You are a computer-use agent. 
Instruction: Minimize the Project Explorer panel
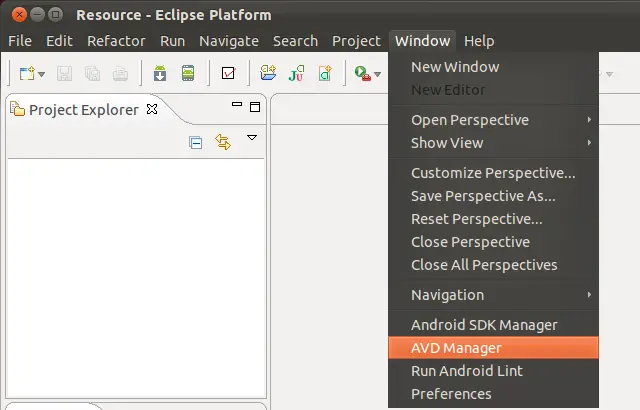237,104
